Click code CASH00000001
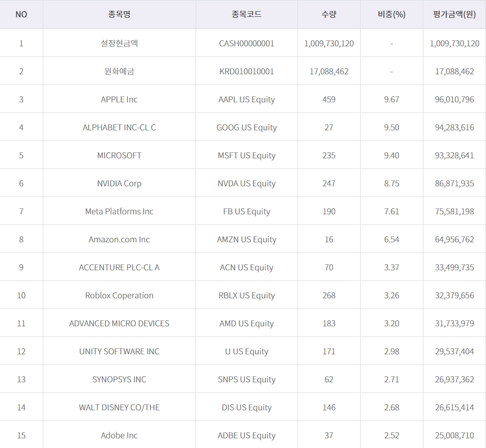This screenshot has height=448, width=486. [x=247, y=43]
